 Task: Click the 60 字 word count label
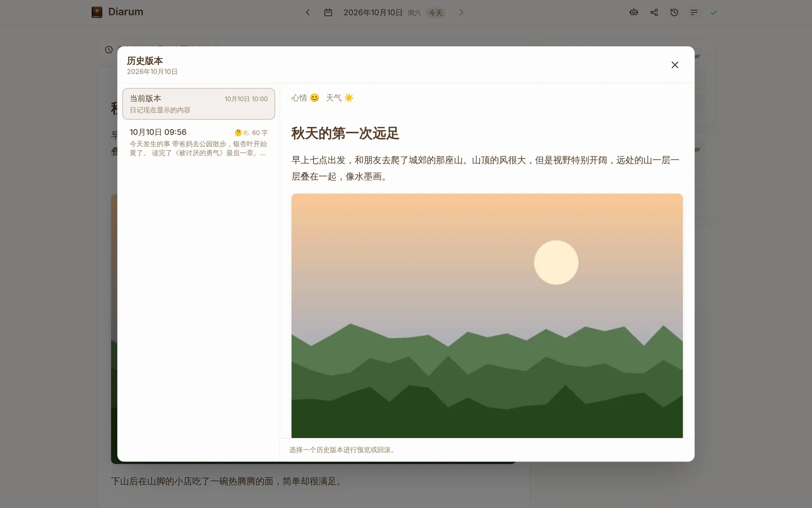260,133
